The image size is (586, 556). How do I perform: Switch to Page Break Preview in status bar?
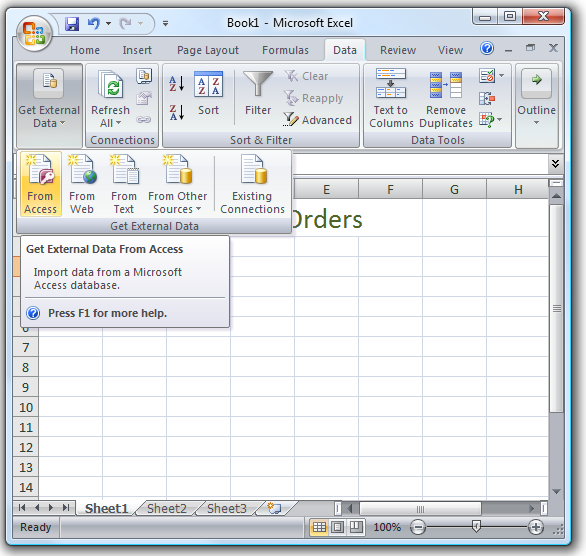tap(356, 527)
